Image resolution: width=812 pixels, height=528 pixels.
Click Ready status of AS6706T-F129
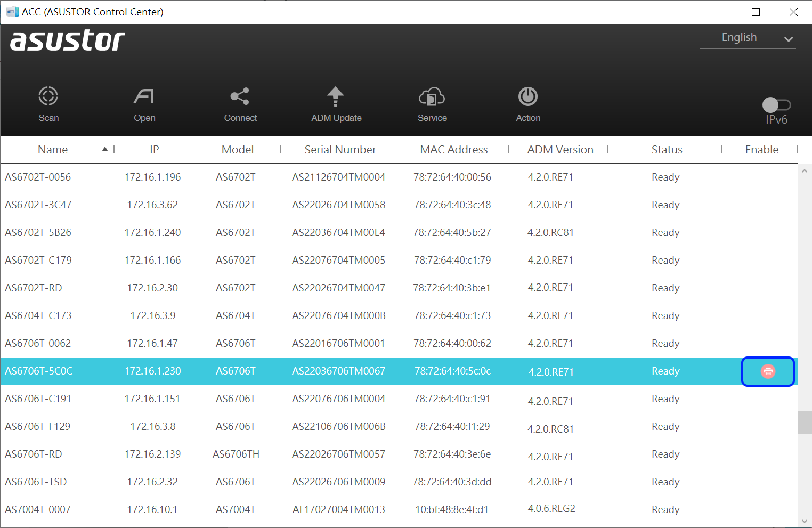665,427
